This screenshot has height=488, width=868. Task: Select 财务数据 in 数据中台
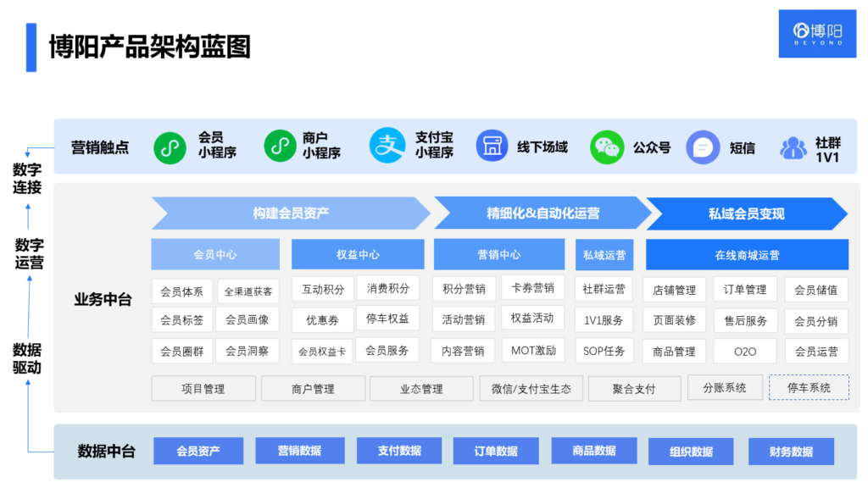[790, 451]
